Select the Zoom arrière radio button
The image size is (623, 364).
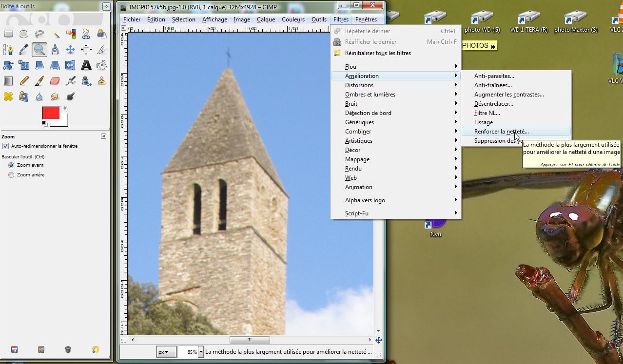(11, 175)
